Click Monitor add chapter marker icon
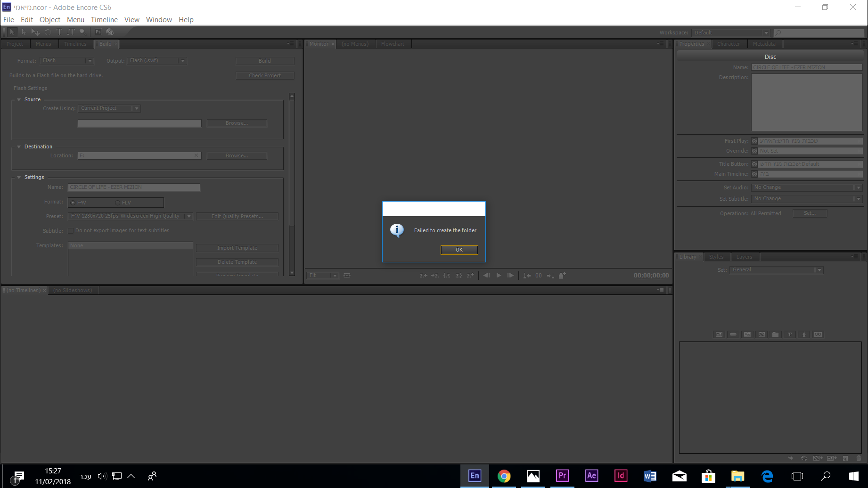 pos(562,276)
